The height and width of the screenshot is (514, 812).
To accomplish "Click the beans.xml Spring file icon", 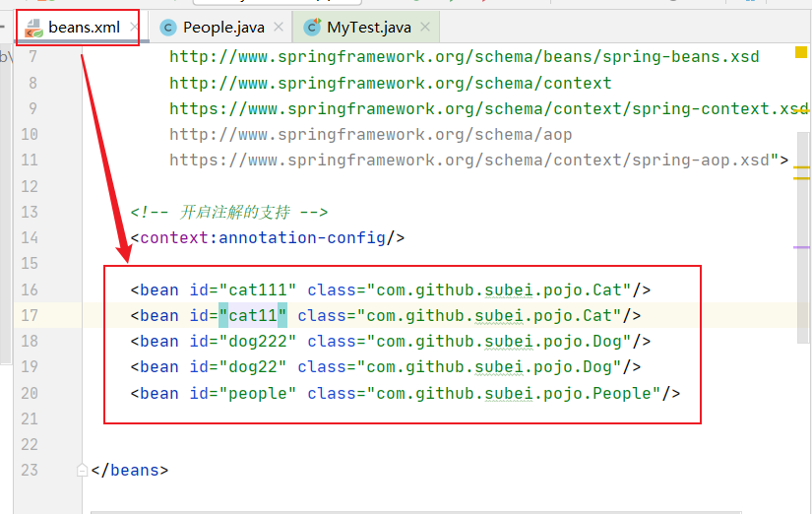I will coord(33,28).
